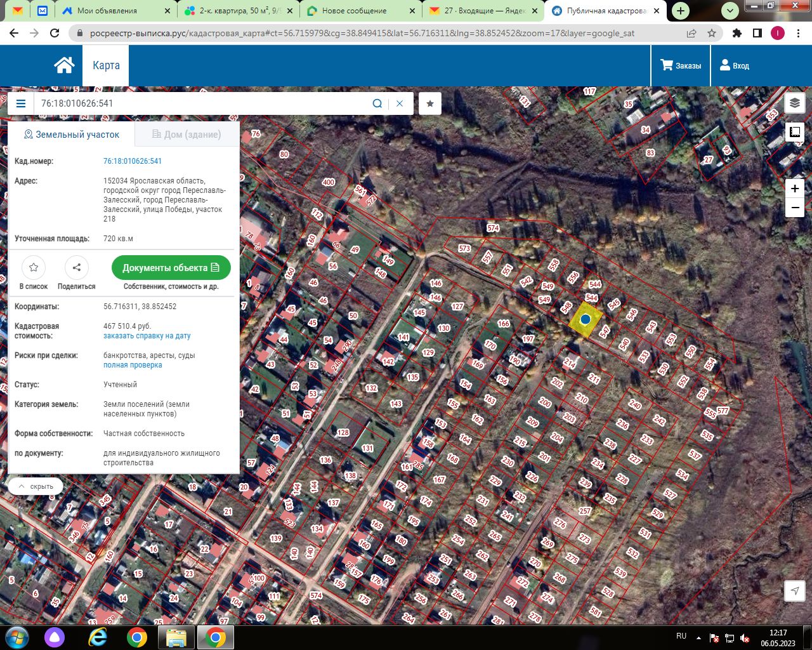Go to home page icon

(x=64, y=65)
